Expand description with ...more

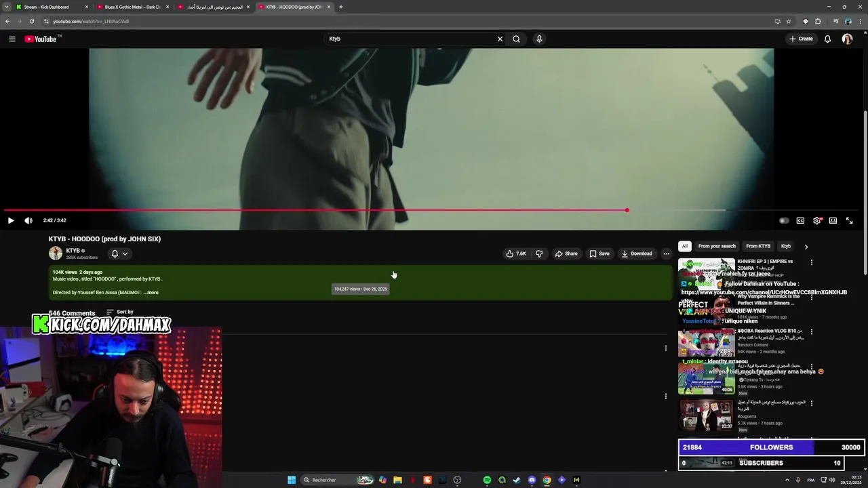(151, 293)
